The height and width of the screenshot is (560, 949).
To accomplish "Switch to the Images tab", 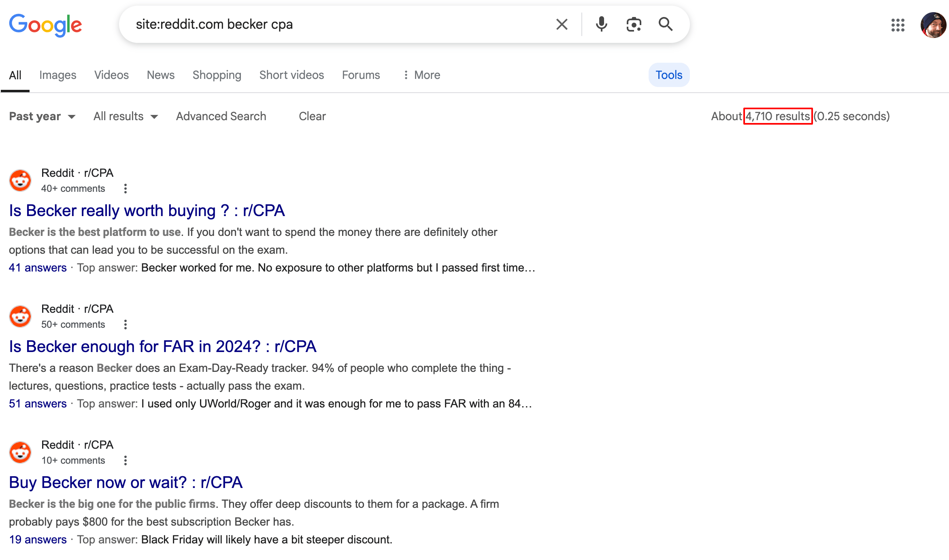I will [58, 75].
